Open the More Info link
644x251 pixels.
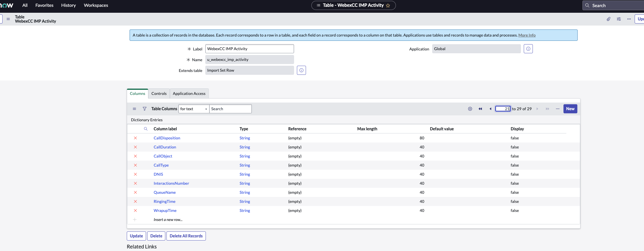coord(527,35)
